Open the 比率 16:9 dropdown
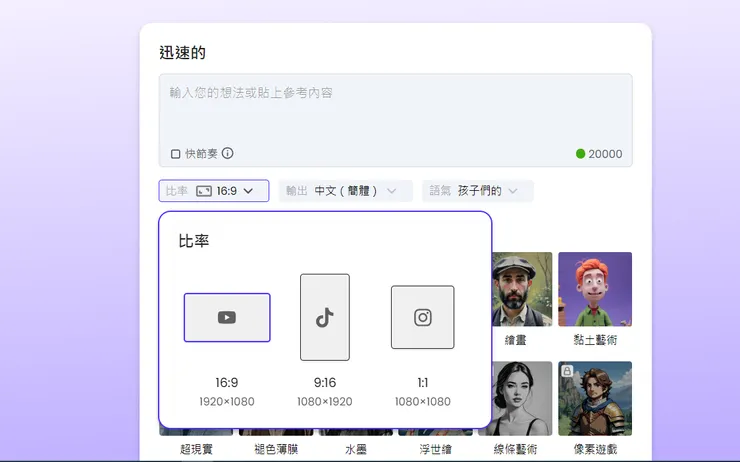 [x=214, y=191]
